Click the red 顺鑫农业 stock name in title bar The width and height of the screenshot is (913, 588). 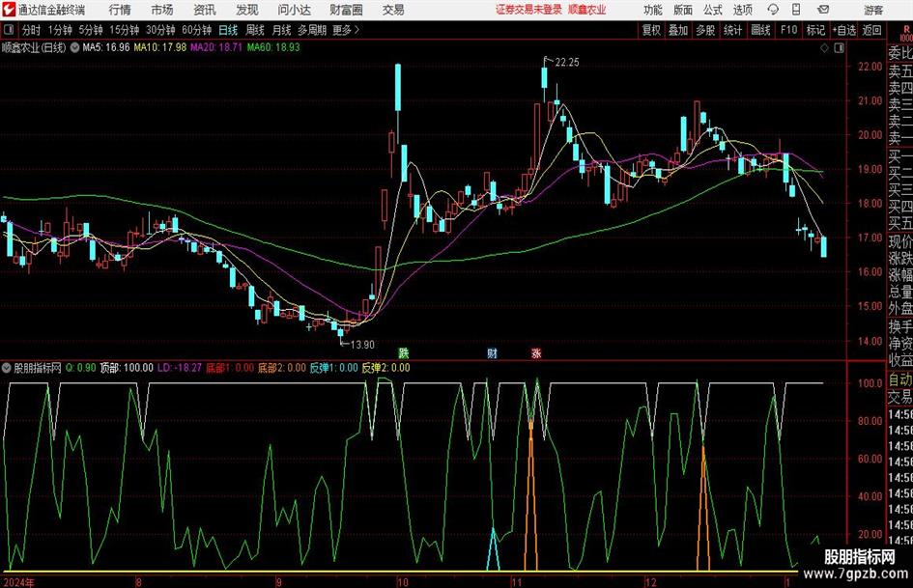pos(587,10)
